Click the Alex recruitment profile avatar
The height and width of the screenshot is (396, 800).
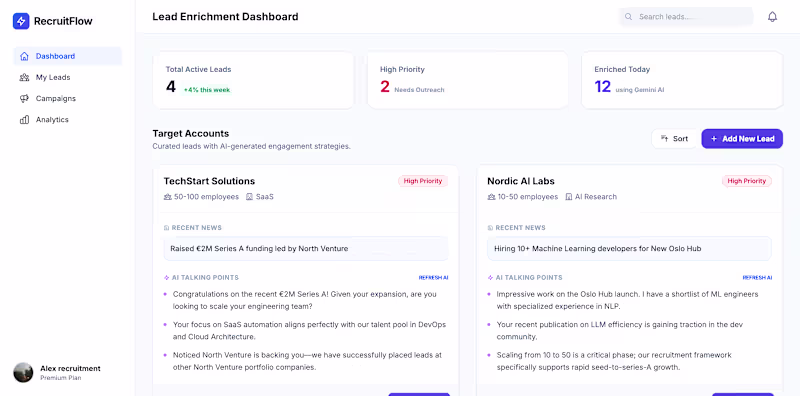23,373
